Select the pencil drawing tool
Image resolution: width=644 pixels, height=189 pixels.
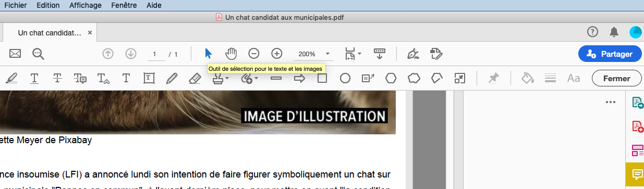(172, 78)
